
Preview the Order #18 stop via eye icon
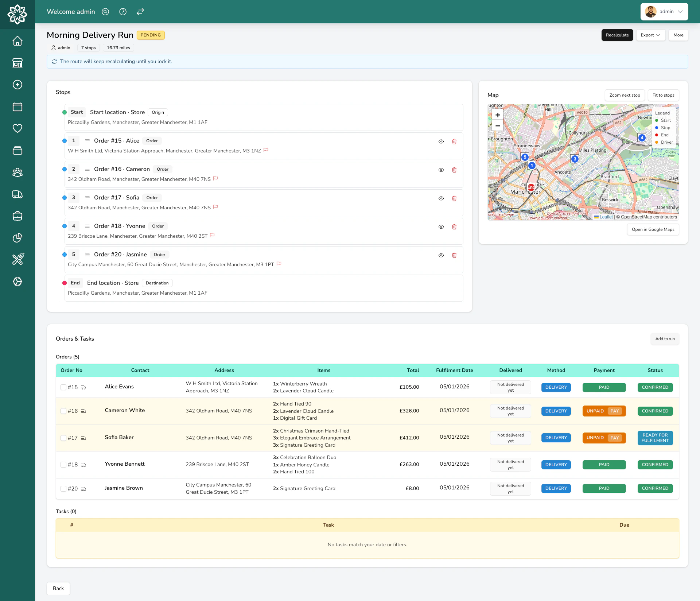[x=441, y=227]
